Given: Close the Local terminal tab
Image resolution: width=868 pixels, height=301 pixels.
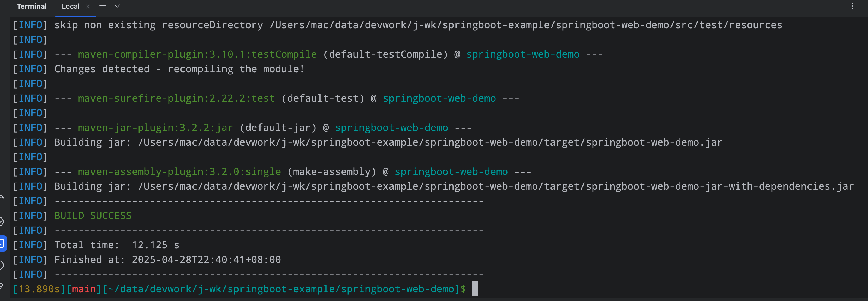Looking at the screenshot, I should (88, 6).
